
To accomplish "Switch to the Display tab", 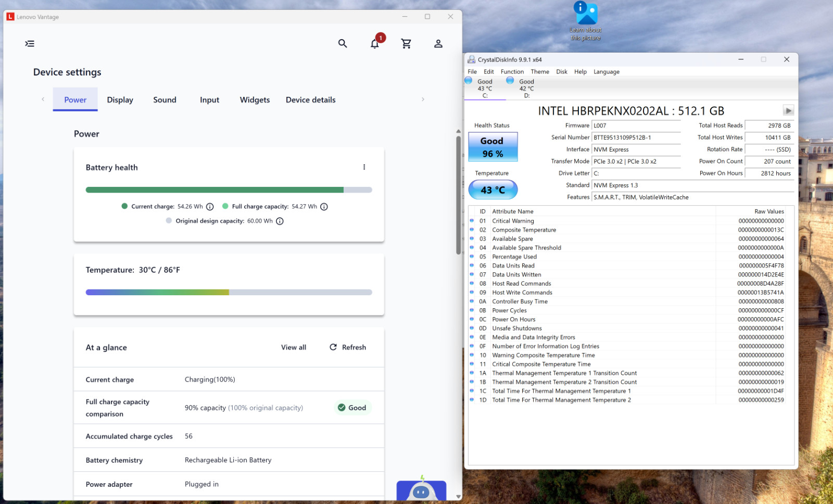I will (x=120, y=100).
